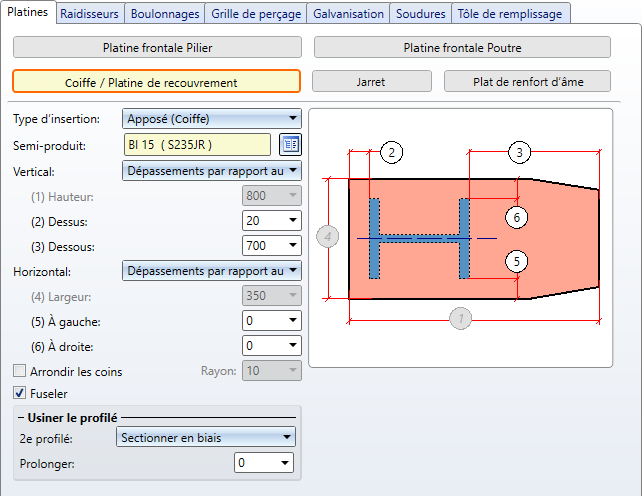Go to the Soudures tab

(421, 14)
